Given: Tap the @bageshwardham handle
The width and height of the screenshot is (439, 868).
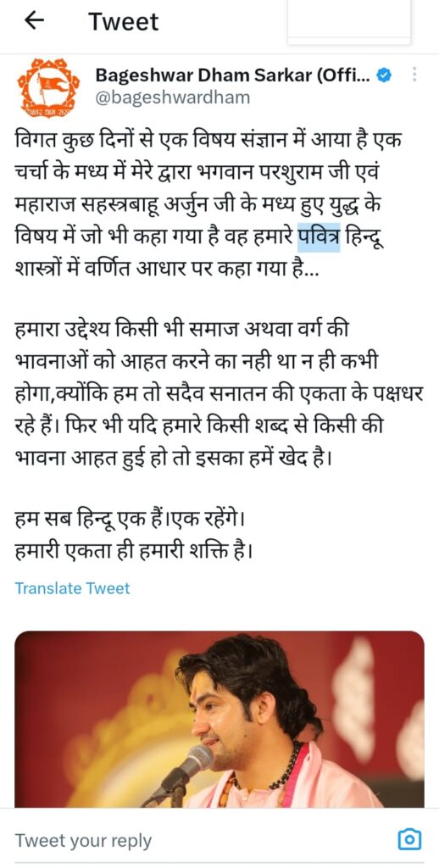Looking at the screenshot, I should coord(173,98).
